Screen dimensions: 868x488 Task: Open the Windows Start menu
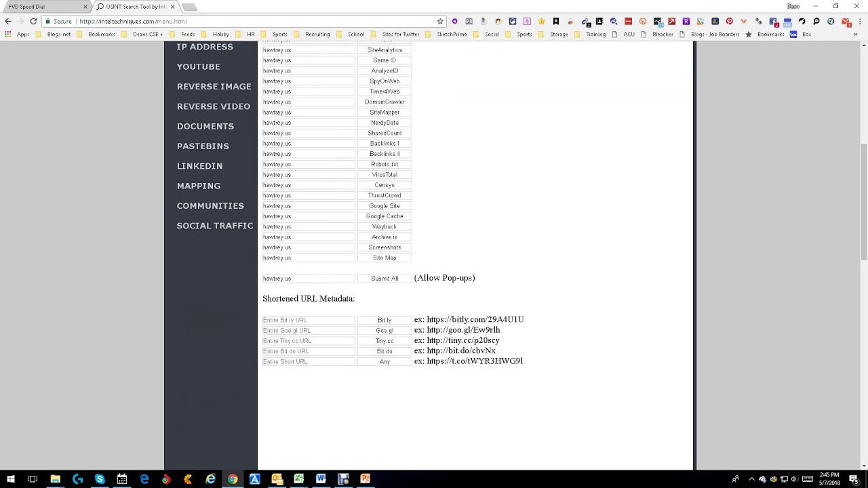(11, 479)
